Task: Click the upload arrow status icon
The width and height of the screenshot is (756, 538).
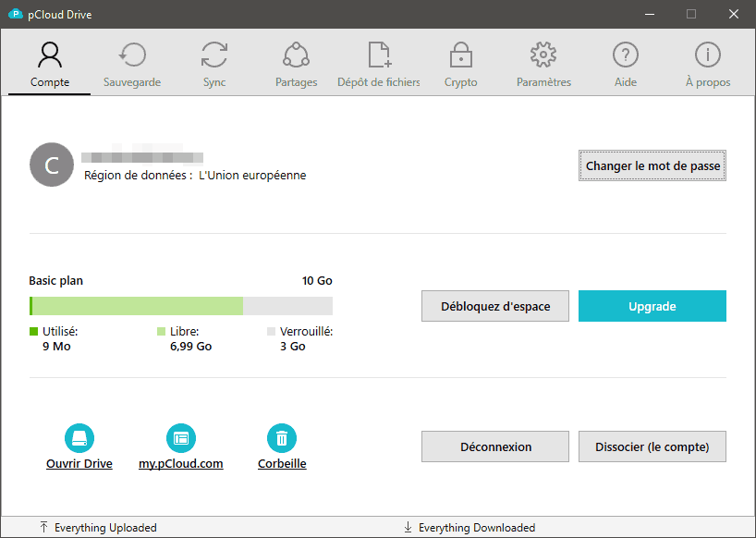Action: (43, 527)
